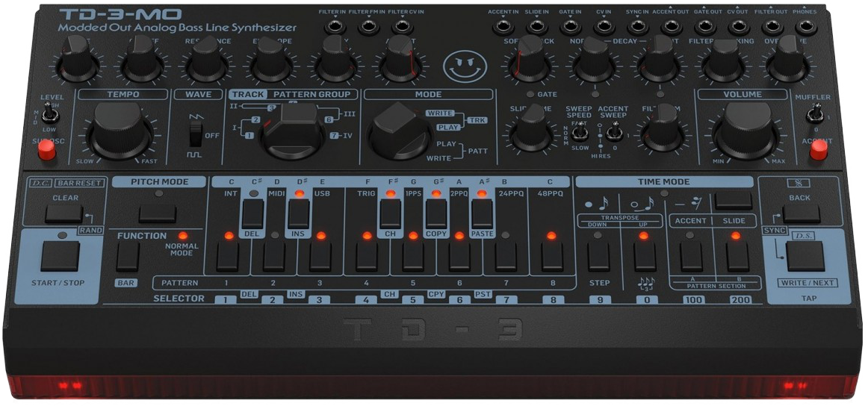
Task: Click the SLIDE pattern section B button
Action: point(737,257)
